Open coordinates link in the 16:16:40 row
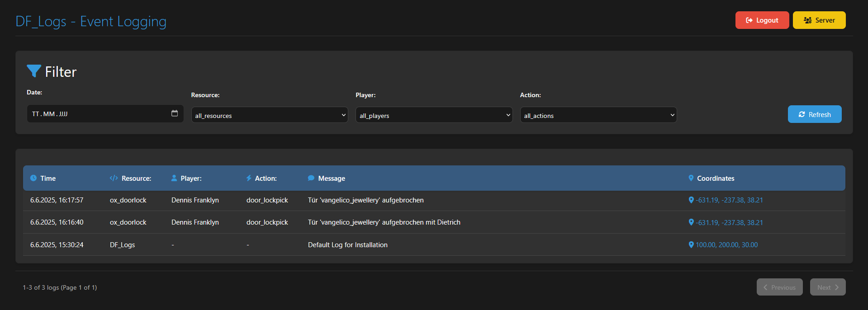Image resolution: width=868 pixels, height=310 pixels. click(729, 222)
